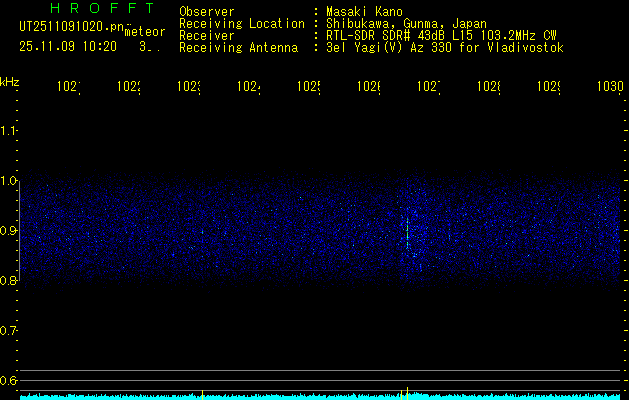629x400 pixels.
Task: Click the yellow spike in bottom power graph
Action: tap(203, 393)
